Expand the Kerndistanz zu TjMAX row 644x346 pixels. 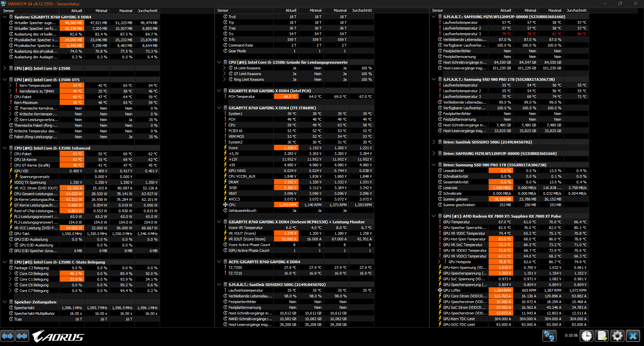[10, 91]
